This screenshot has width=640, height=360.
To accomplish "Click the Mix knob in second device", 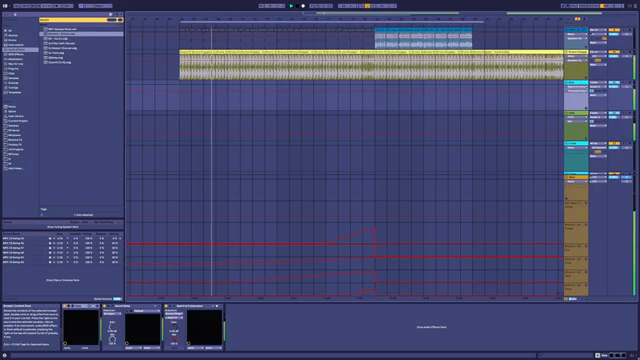I will click(112, 340).
